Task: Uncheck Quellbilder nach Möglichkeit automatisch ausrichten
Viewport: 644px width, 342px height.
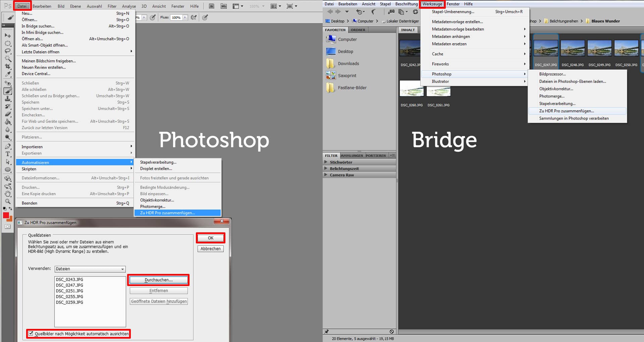Action: coord(31,334)
